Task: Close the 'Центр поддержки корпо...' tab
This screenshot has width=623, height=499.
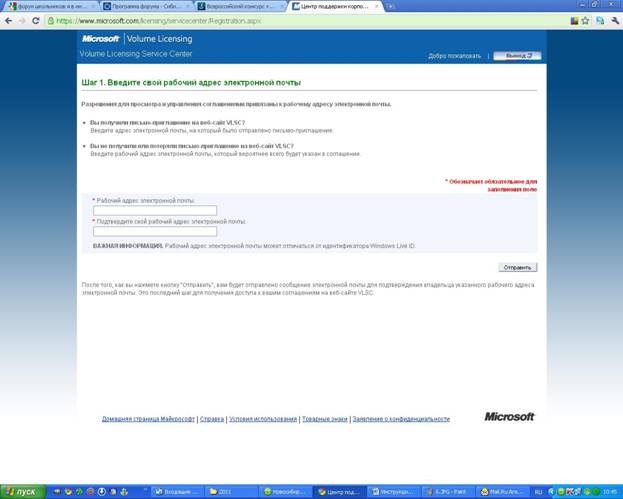Action: (377, 6)
